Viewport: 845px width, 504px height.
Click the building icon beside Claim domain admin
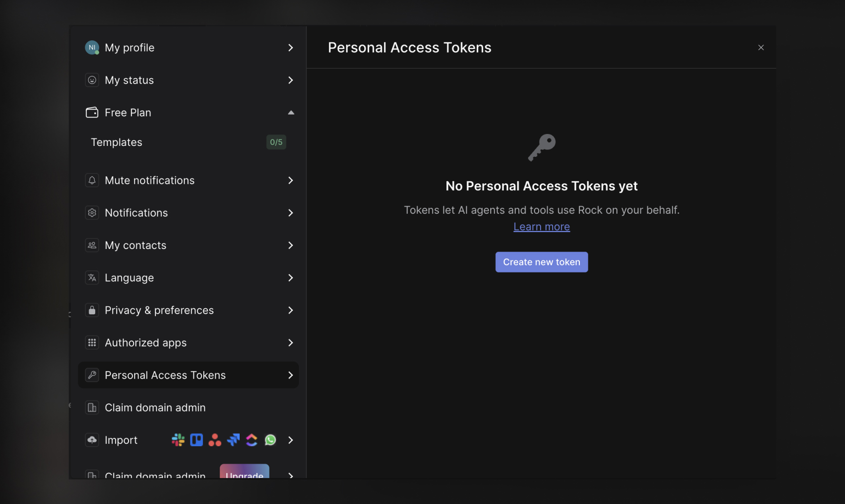[x=92, y=408]
